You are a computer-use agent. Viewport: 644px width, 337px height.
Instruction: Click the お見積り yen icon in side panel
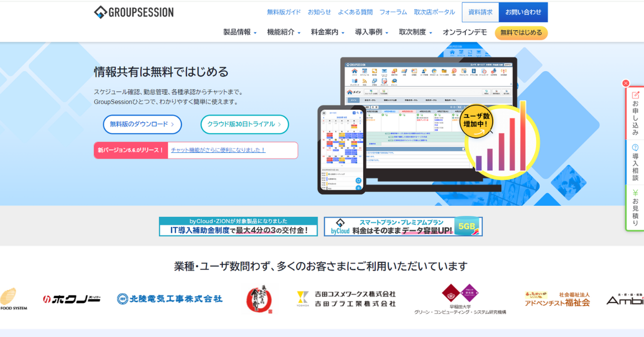tap(635, 193)
